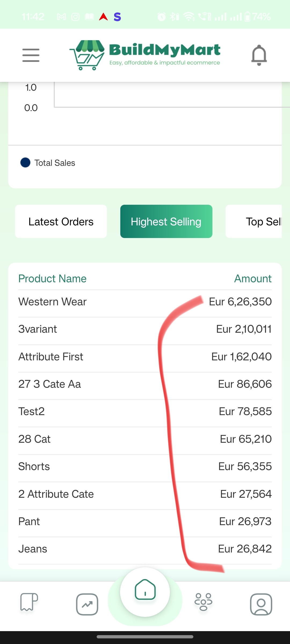Switch to the Latest Orders tab

[61, 221]
